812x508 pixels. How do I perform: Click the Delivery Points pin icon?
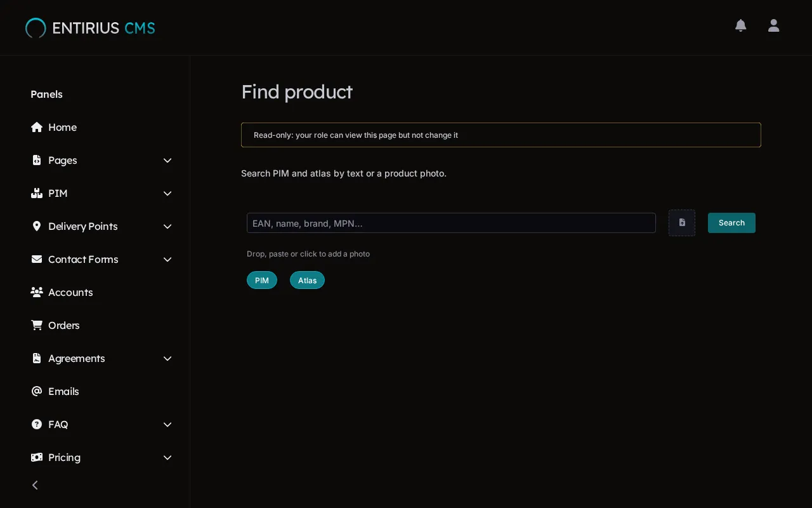(37, 226)
